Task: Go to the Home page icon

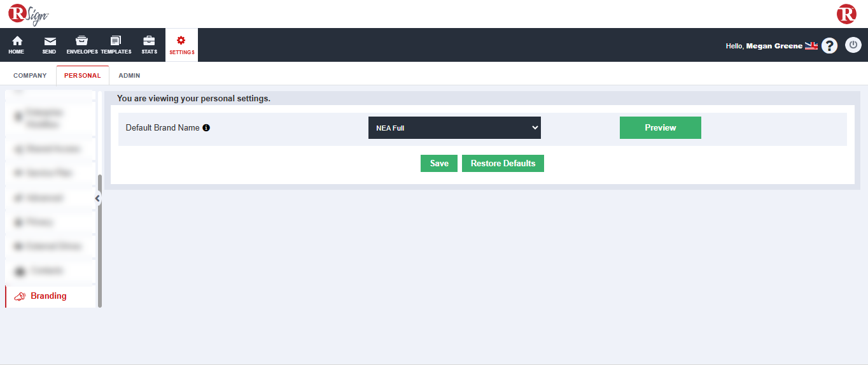Action: tap(17, 41)
